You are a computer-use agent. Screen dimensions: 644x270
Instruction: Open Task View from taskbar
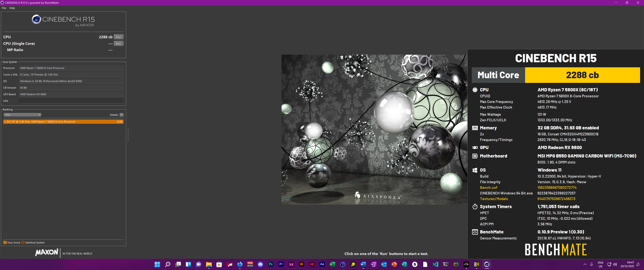[178, 264]
